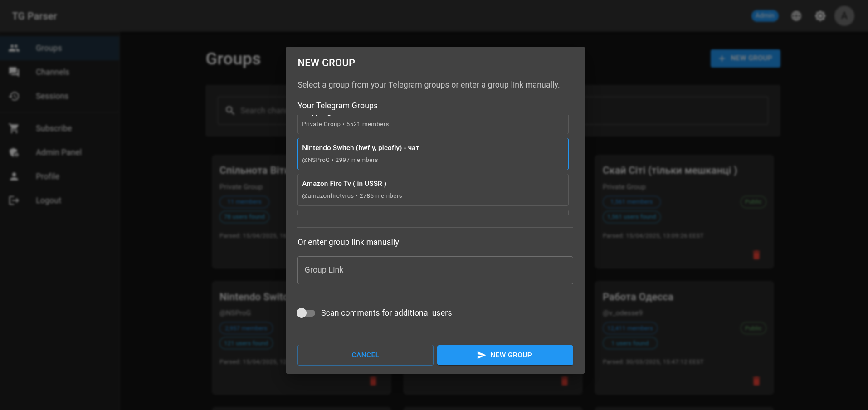Viewport: 868px width, 410px height.
Task: Select Logout in the sidebar
Action: (x=60, y=200)
